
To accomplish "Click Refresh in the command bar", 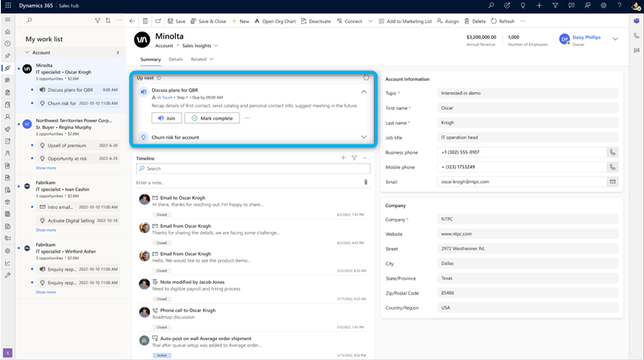I will click(x=503, y=21).
